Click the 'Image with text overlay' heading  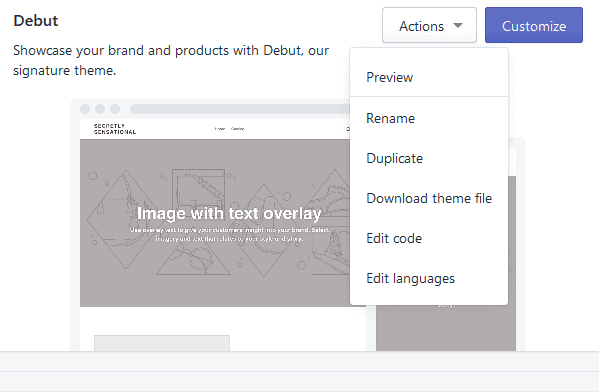coord(229,213)
